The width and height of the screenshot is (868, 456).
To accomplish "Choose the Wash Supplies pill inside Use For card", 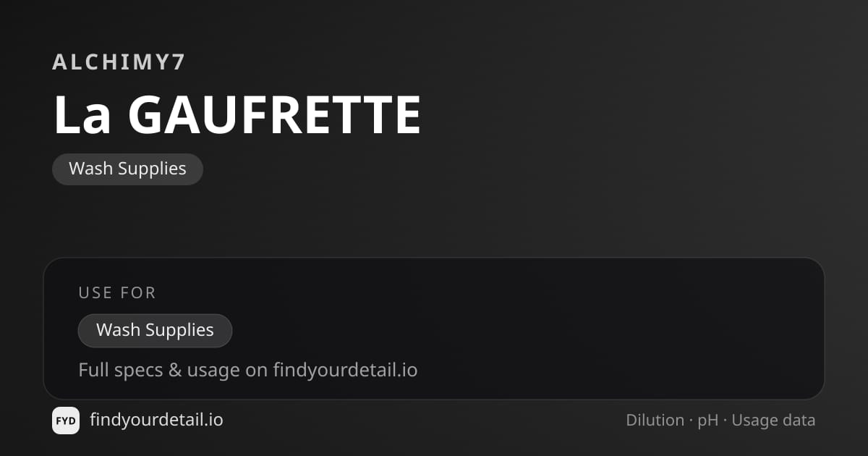I will 155,330.
